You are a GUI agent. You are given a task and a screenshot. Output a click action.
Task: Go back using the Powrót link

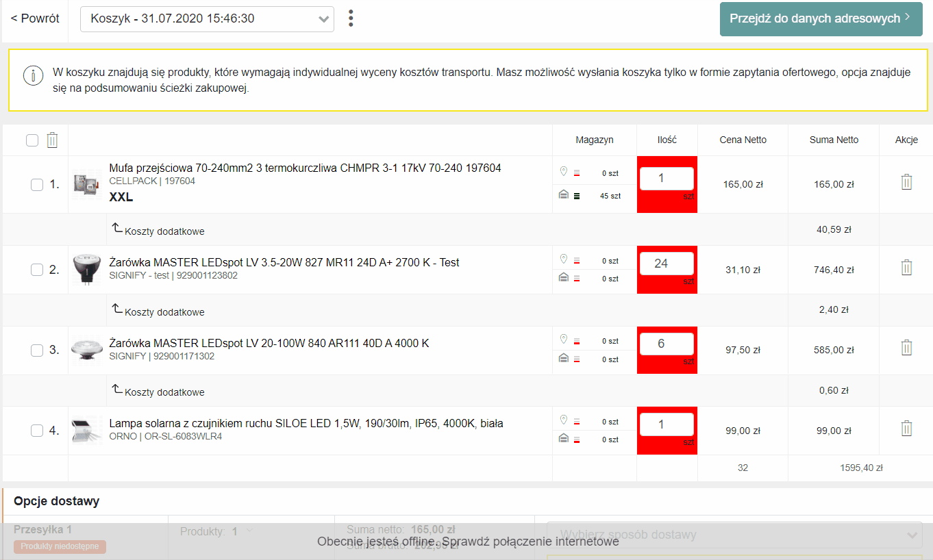(x=35, y=18)
